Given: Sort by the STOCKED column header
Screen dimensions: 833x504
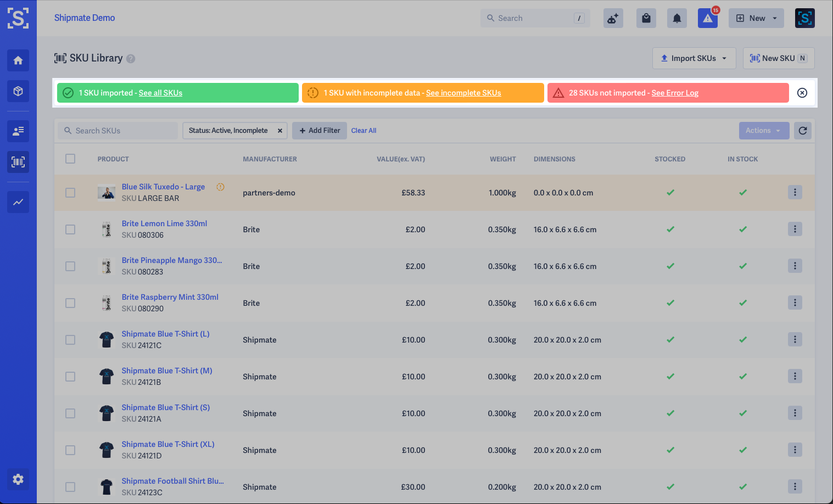Looking at the screenshot, I should 670,159.
